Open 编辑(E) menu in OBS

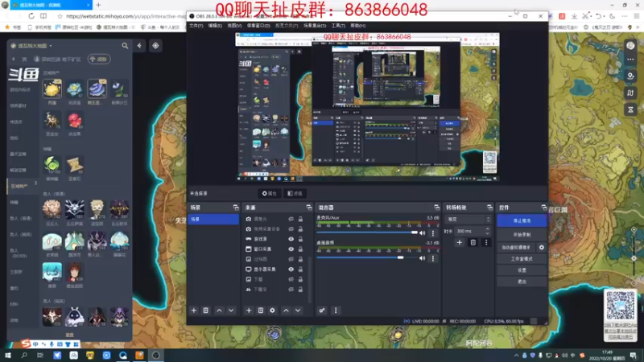215,26
